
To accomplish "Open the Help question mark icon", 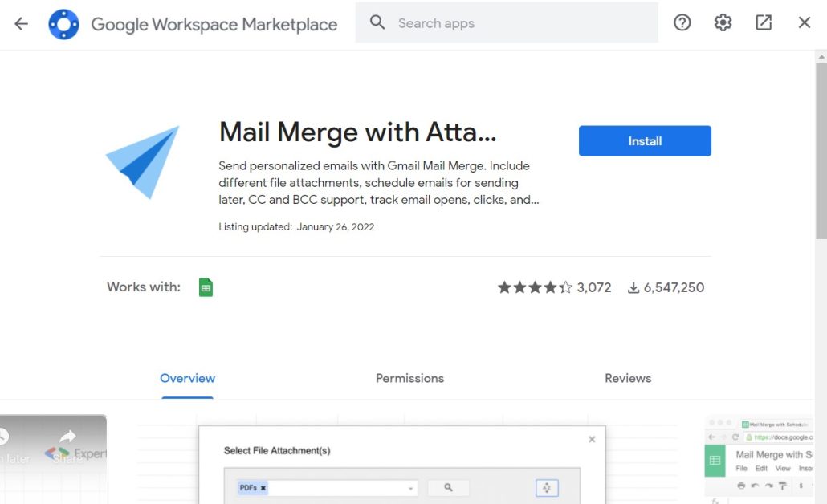I will pos(682,23).
